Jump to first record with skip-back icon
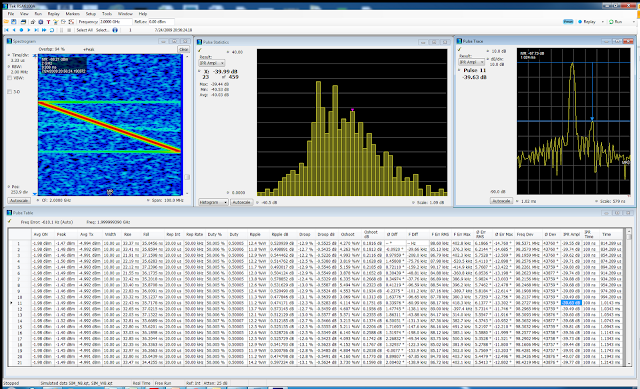Image resolution: width=640 pixels, height=389 pixels. click(x=6, y=30)
